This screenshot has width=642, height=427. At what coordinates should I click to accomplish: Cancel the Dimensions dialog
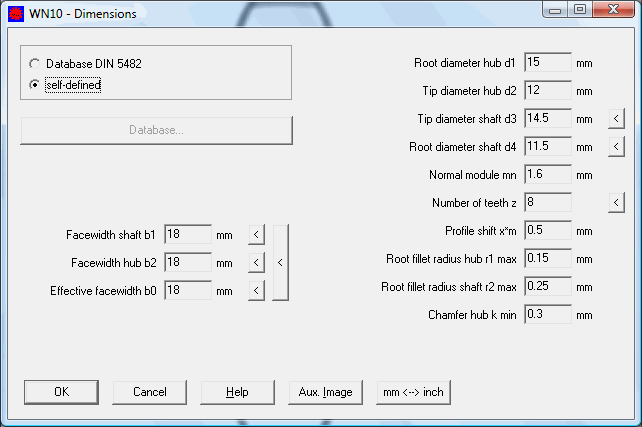pyautogui.click(x=150, y=392)
